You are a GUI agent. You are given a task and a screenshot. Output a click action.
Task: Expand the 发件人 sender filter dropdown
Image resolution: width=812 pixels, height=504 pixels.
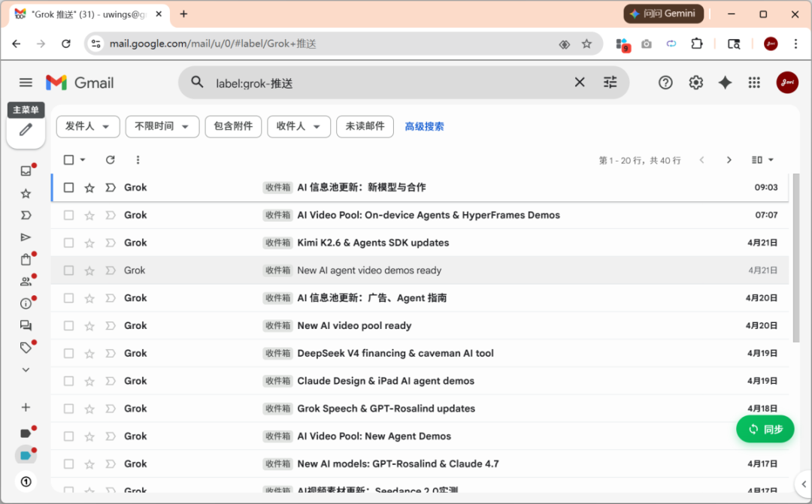pos(88,127)
